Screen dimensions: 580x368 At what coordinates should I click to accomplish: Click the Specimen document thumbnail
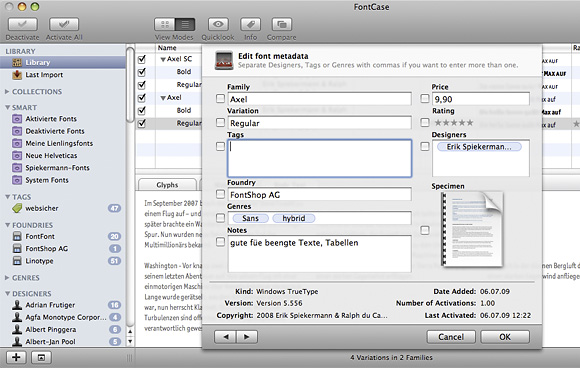point(472,229)
